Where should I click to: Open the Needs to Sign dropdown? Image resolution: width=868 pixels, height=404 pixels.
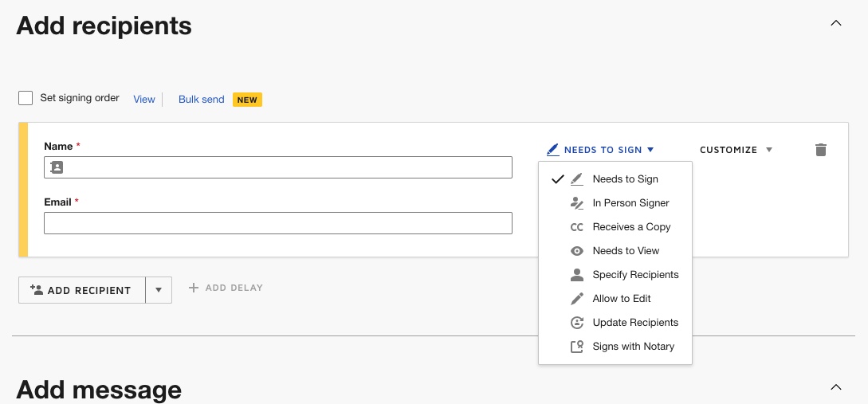pos(600,150)
